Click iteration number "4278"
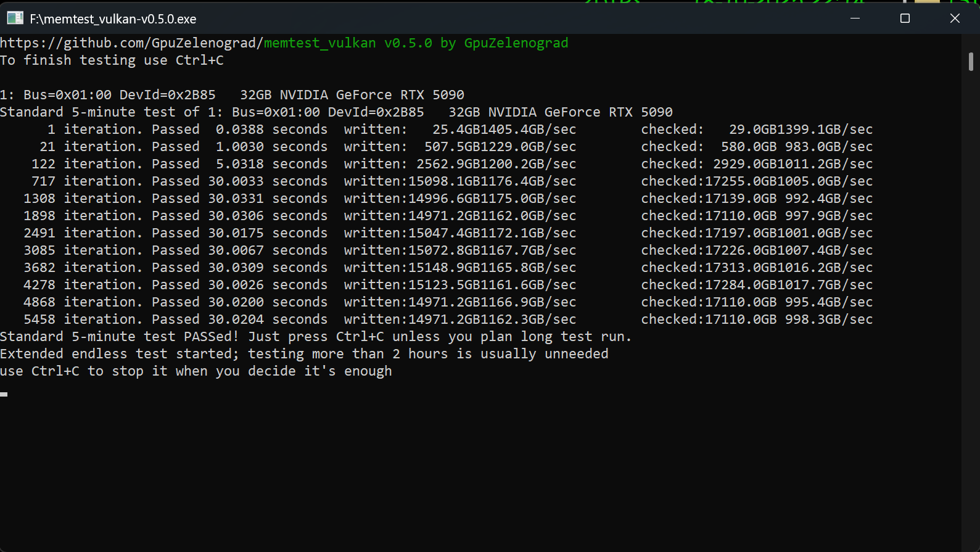The width and height of the screenshot is (980, 552). [x=39, y=285]
